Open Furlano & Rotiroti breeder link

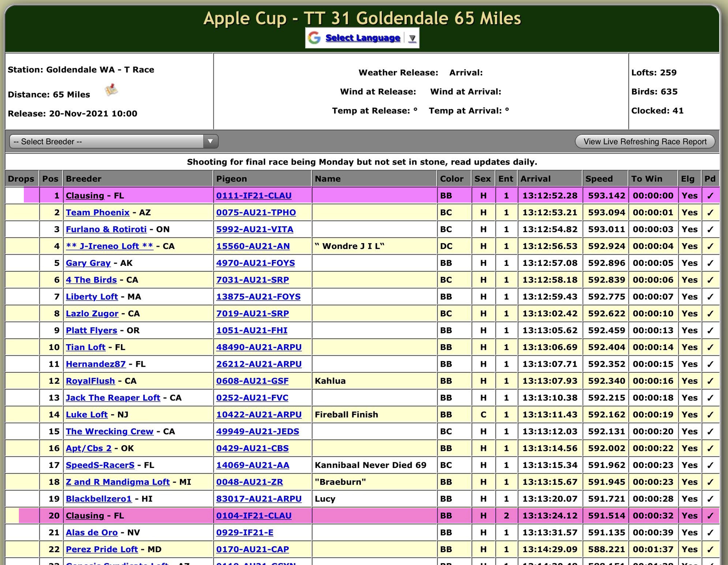tap(106, 230)
